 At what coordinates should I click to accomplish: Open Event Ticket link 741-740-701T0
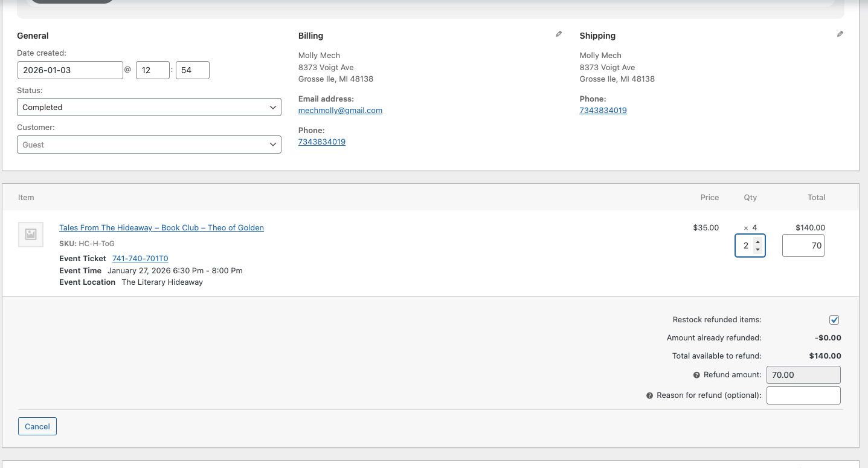click(140, 259)
